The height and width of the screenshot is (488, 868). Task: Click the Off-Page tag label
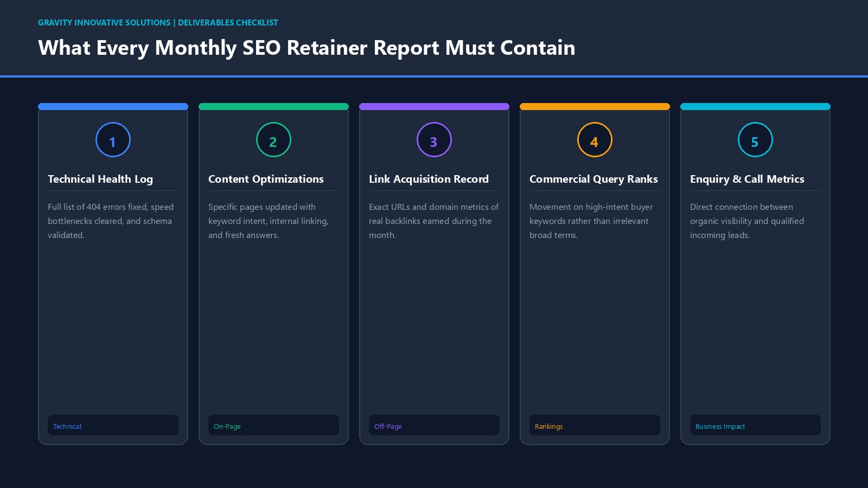[x=434, y=426]
